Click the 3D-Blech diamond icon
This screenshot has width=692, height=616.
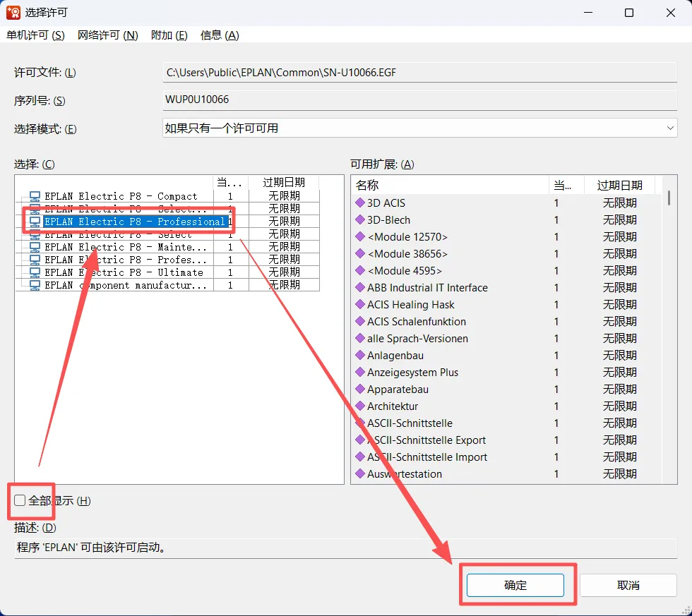coord(360,219)
